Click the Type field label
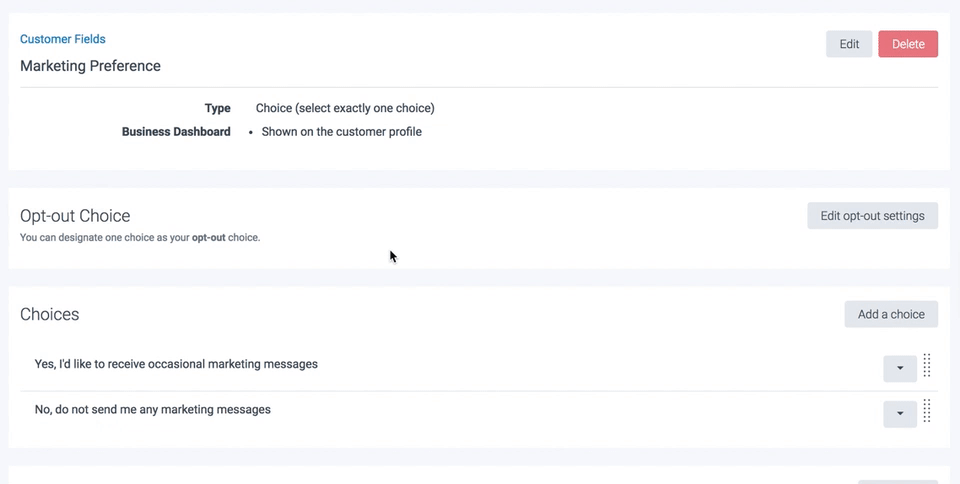Viewport: 960px width, 484px height. click(217, 108)
